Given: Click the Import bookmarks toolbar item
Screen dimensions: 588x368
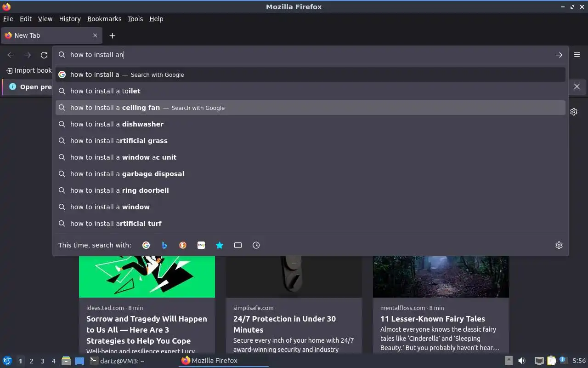Looking at the screenshot, I should tap(29, 70).
